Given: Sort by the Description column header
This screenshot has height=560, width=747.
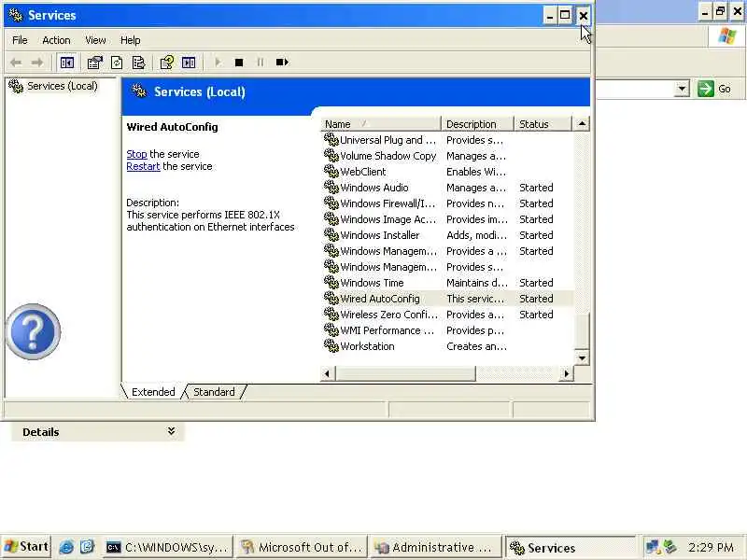Looking at the screenshot, I should [x=477, y=124].
